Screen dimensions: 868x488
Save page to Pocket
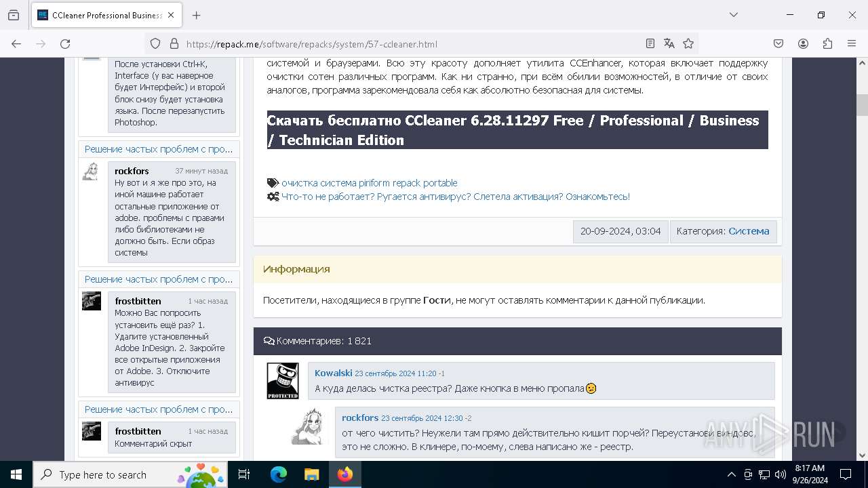pos(778,44)
